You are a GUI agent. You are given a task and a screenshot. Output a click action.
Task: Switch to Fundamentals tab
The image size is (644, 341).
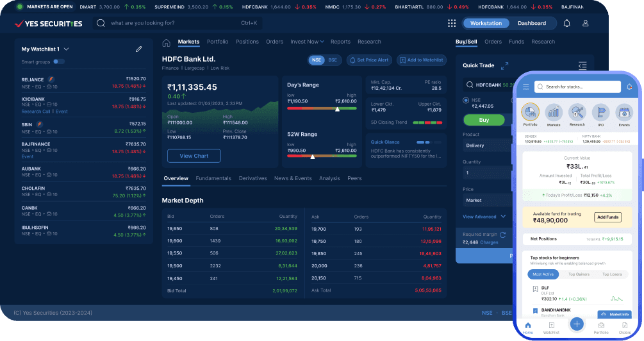[213, 178]
